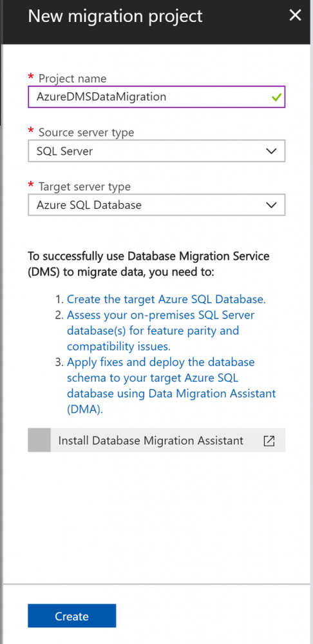313x644 pixels.
Task: Click the Create button
Action: point(71,616)
